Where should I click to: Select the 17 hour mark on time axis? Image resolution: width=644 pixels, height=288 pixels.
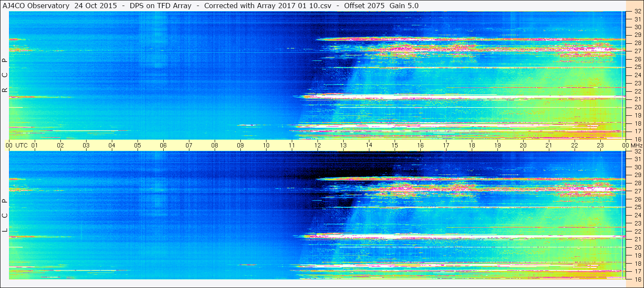(446, 145)
